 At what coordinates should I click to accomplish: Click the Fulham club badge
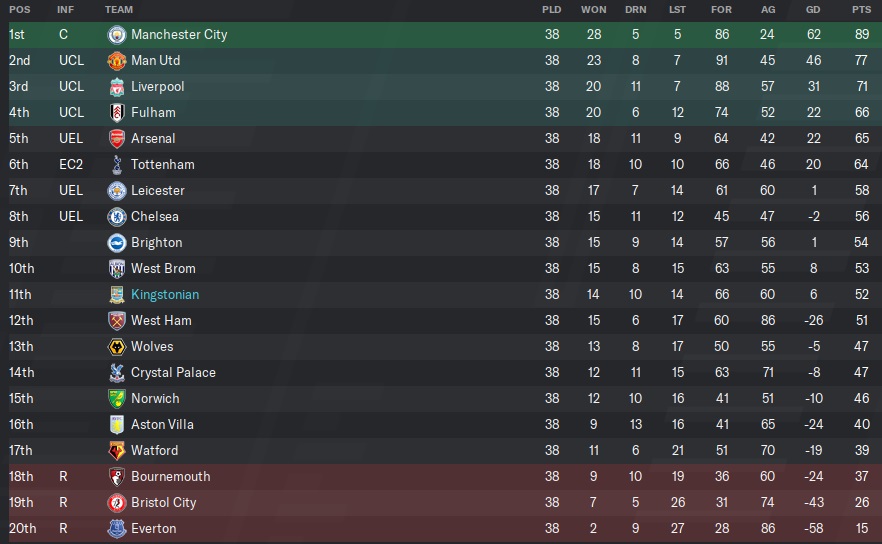pos(117,112)
